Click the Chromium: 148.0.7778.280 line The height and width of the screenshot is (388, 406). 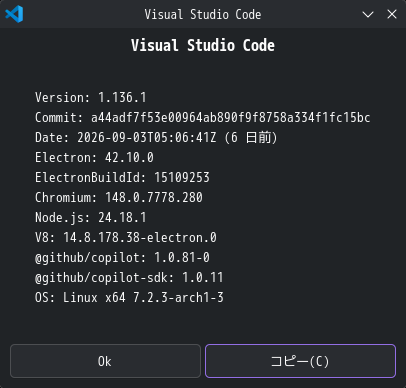point(119,198)
